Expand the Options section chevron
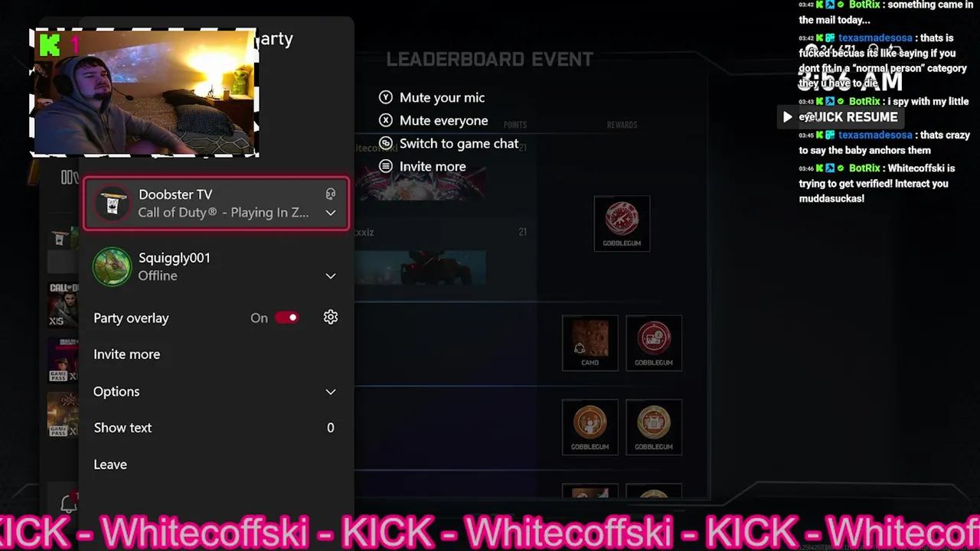This screenshot has height=551, width=980. pos(331,392)
